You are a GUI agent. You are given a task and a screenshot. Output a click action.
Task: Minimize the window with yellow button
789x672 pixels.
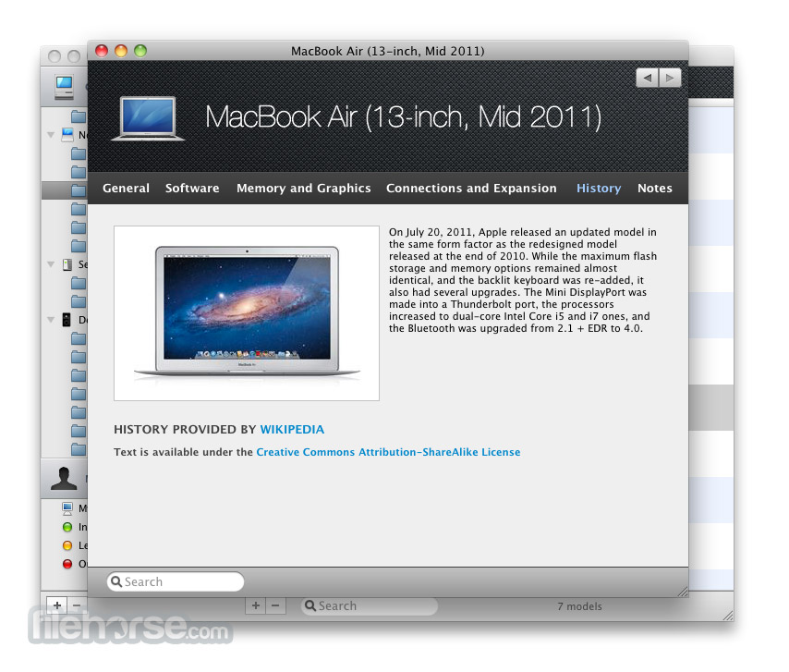pos(121,51)
